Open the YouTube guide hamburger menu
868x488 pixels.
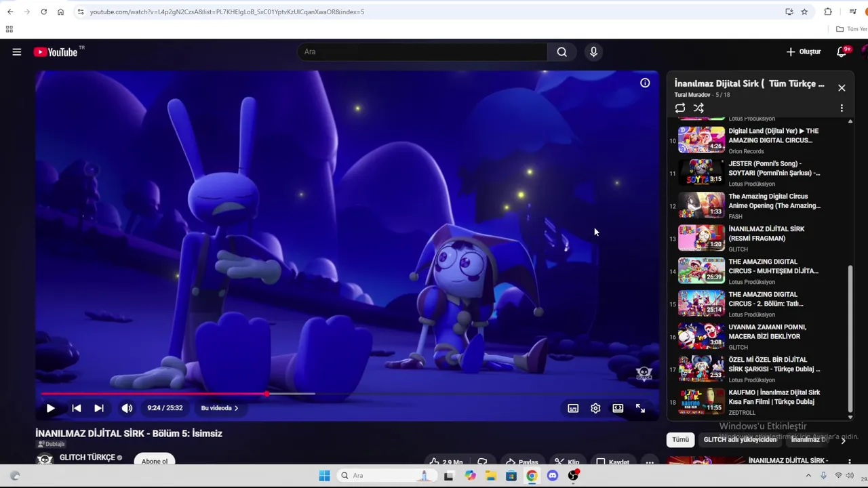17,52
